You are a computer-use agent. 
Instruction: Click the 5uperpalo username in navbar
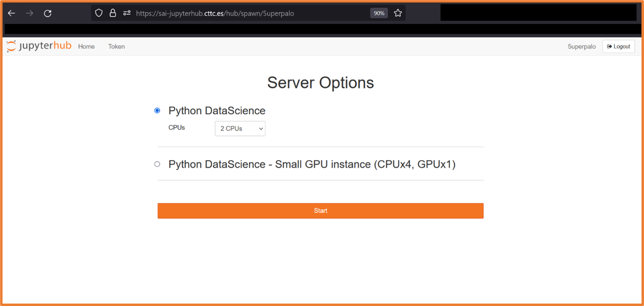[581, 47]
